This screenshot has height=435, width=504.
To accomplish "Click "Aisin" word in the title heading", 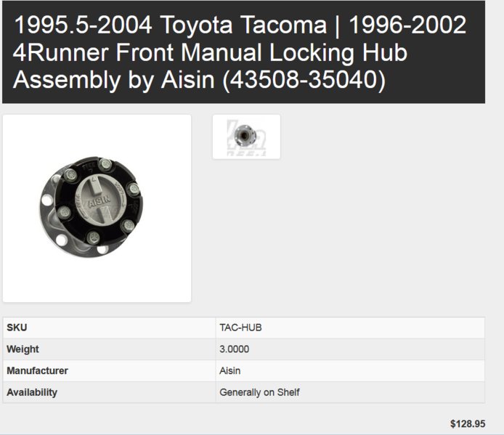I will pyautogui.click(x=187, y=80).
